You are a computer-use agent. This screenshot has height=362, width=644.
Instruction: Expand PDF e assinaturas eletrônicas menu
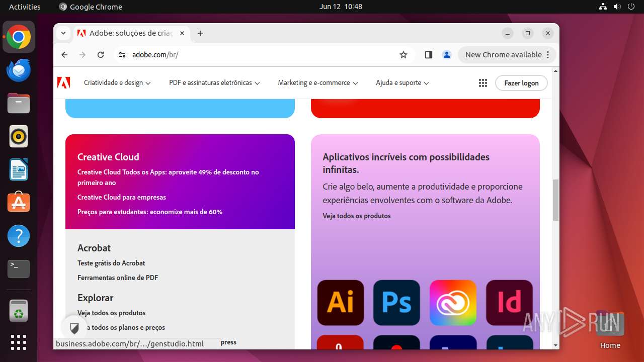214,83
